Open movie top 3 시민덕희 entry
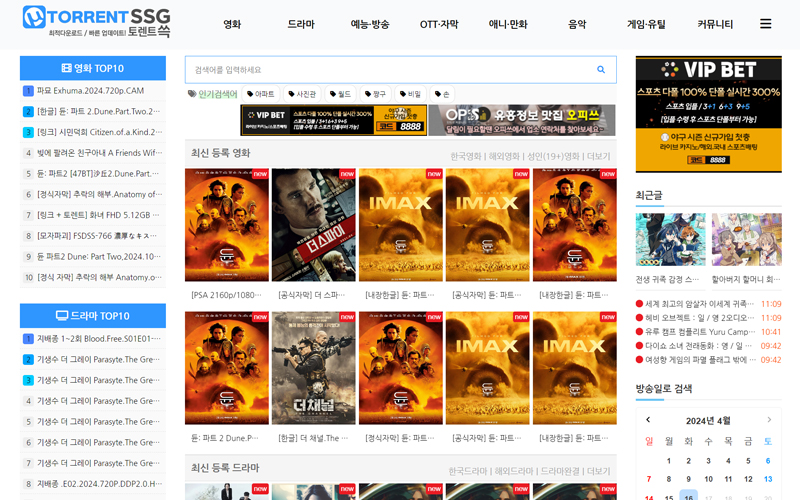 99,132
